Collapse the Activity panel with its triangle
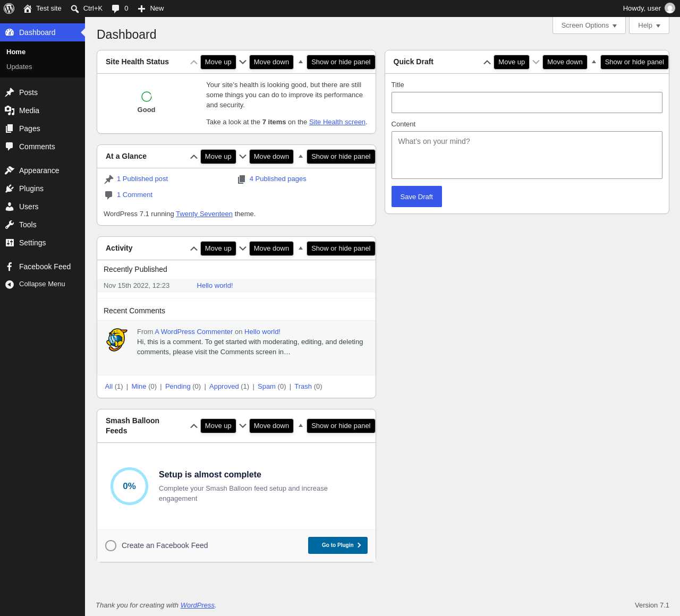The width and height of the screenshot is (680, 616). pos(301,249)
